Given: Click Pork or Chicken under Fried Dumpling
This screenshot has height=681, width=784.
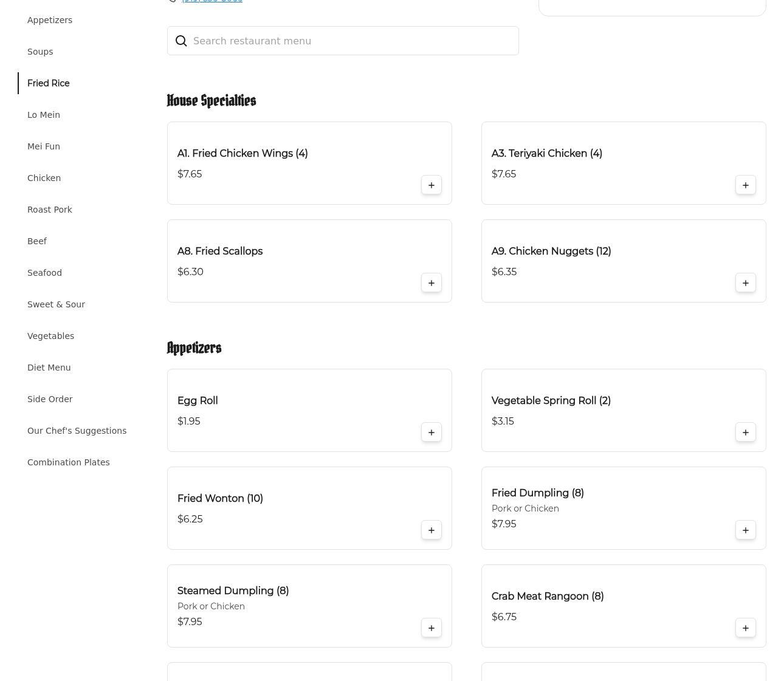Looking at the screenshot, I should 525,508.
